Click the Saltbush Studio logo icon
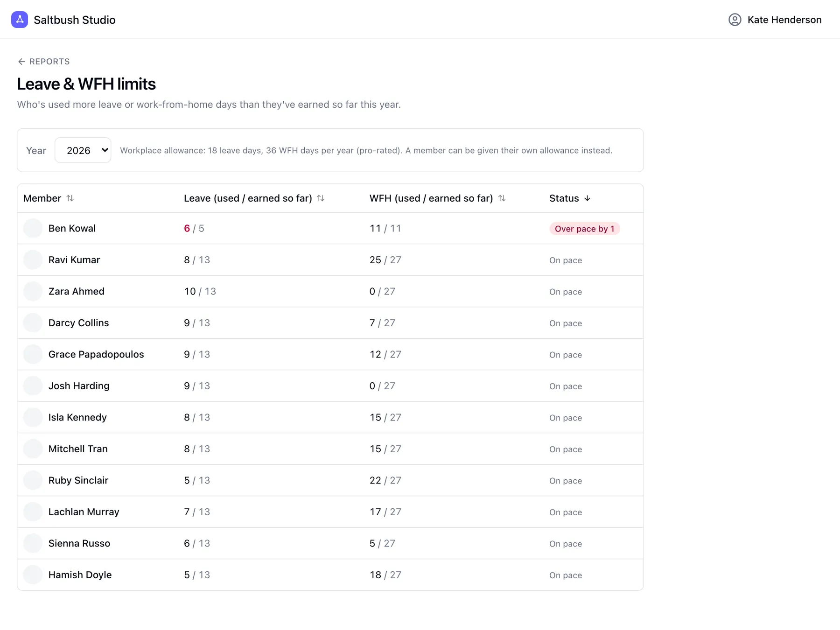 click(20, 20)
